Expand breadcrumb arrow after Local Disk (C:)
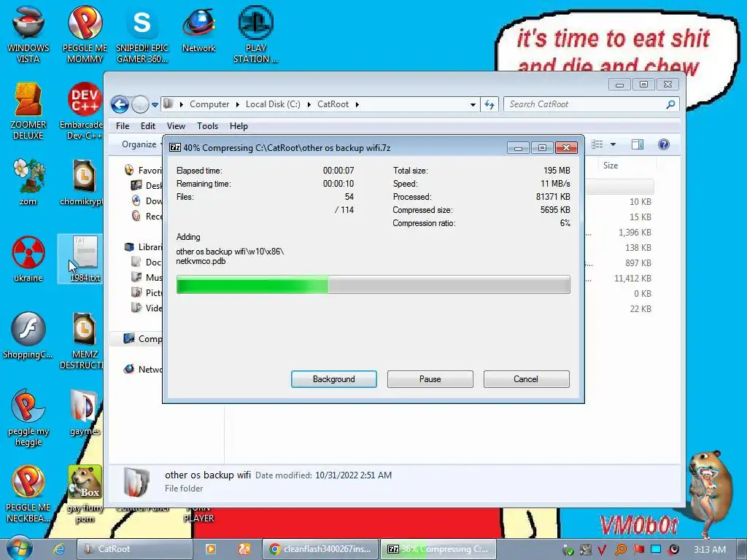The image size is (747, 560). 309,104
